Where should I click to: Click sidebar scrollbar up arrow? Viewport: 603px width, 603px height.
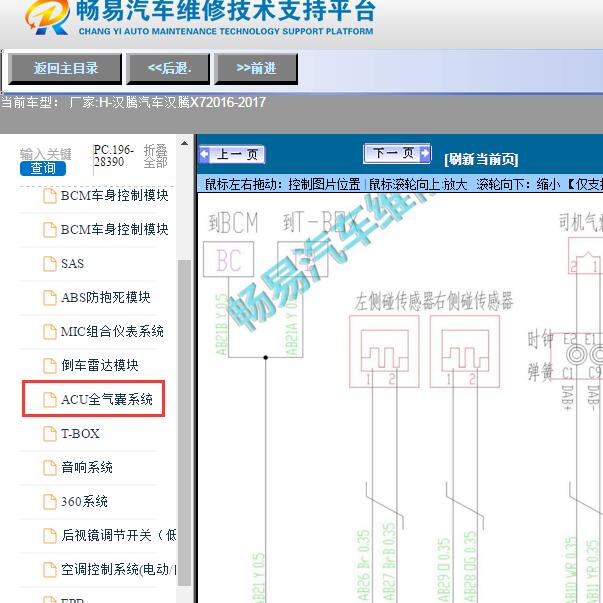(185, 144)
